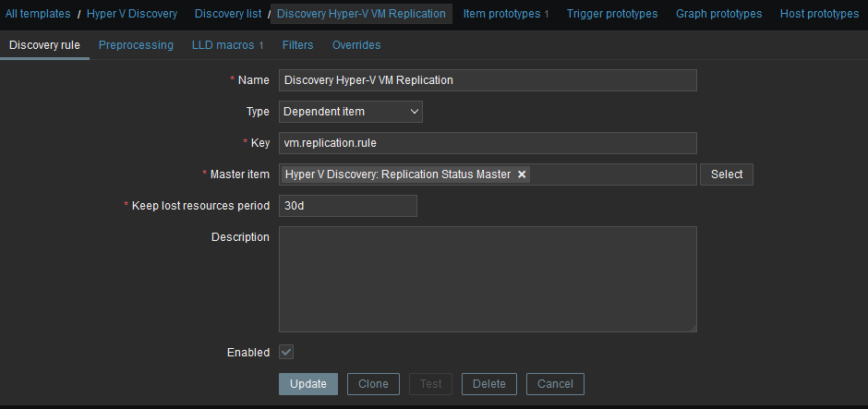Open the Type dropdown
This screenshot has width=868, height=409.
click(x=351, y=112)
